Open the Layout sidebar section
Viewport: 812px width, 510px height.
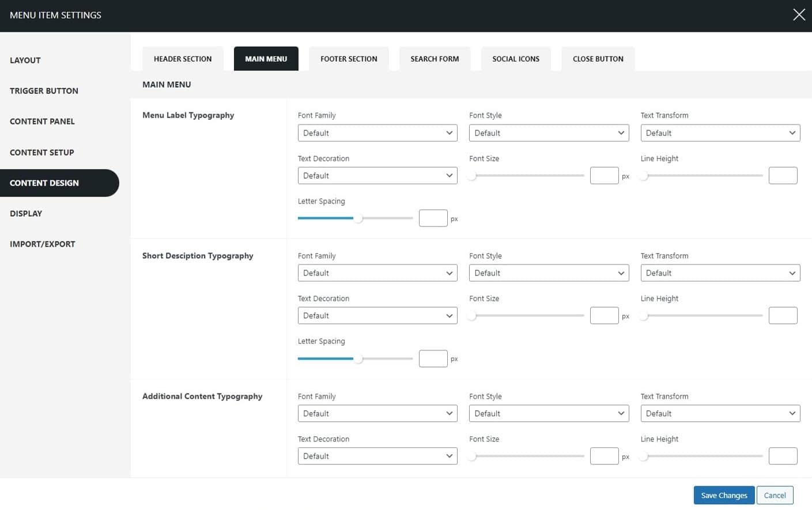pos(25,60)
